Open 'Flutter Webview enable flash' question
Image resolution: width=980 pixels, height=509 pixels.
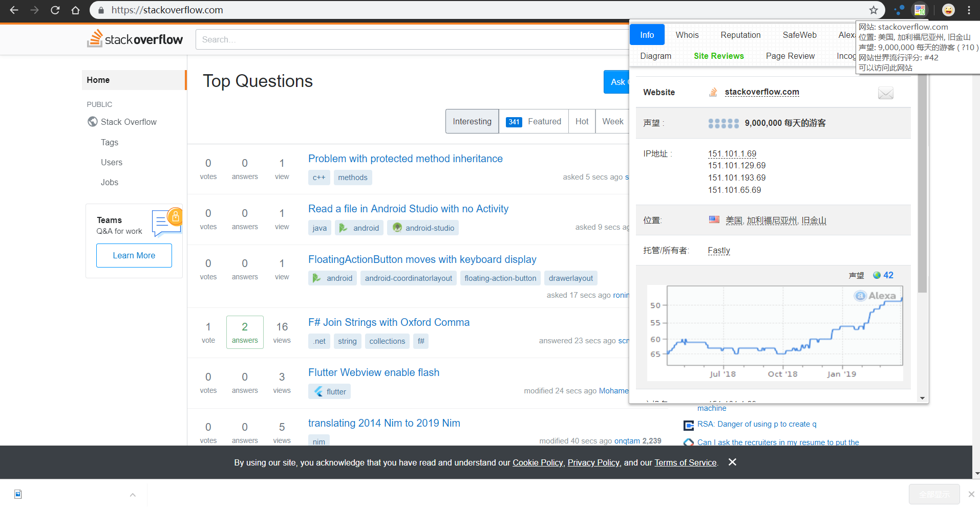pyautogui.click(x=374, y=372)
